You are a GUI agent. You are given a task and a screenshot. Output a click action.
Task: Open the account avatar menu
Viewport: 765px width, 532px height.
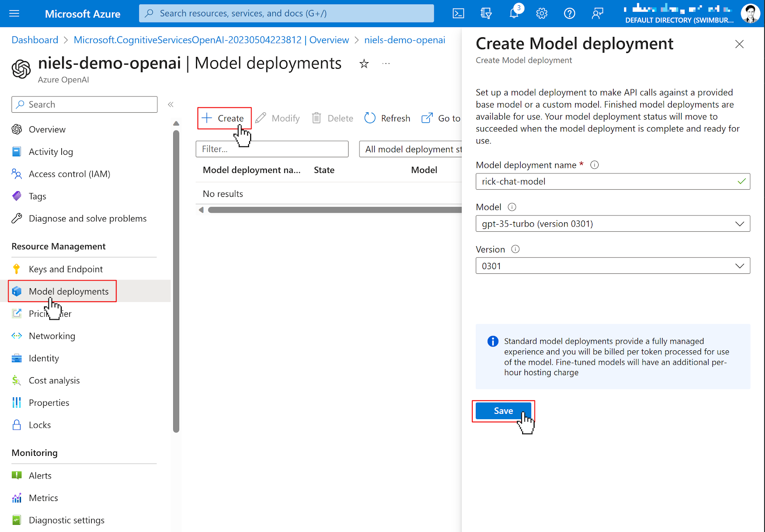click(x=750, y=13)
